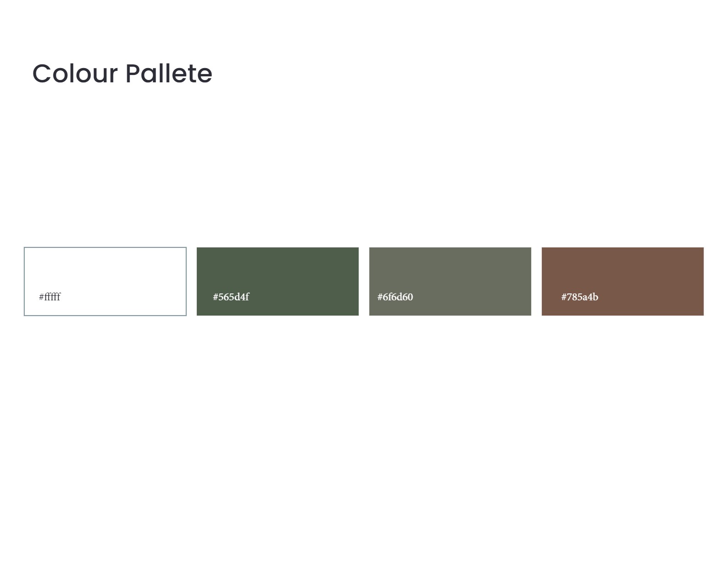Click the second swatch, dark green
Image resolution: width=728 pixels, height=563 pixels.
[x=278, y=281]
